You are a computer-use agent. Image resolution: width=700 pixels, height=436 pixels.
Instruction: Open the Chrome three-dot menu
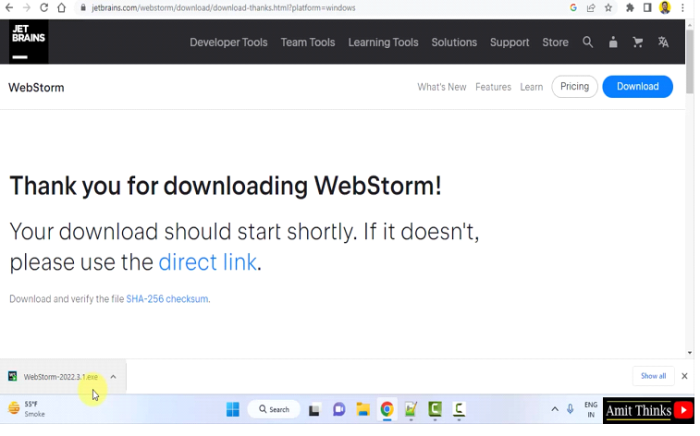click(x=683, y=8)
